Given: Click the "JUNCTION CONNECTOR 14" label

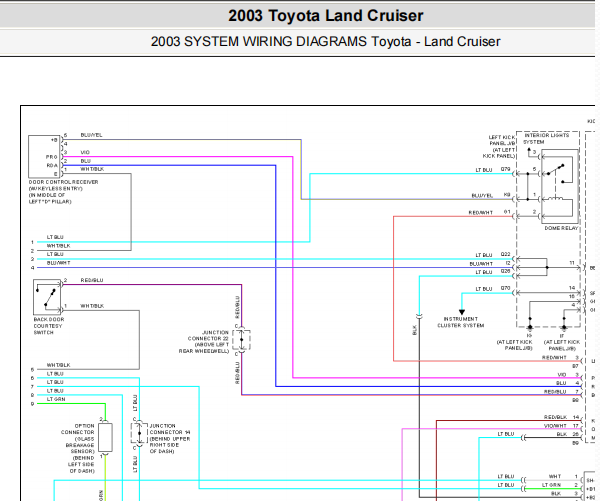Looking at the screenshot, I should tap(170, 439).
